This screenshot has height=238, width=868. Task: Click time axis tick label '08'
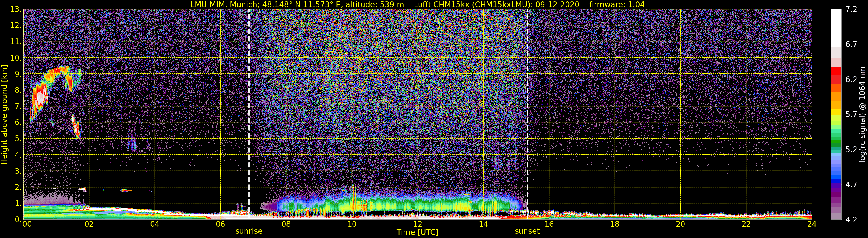[286, 224]
